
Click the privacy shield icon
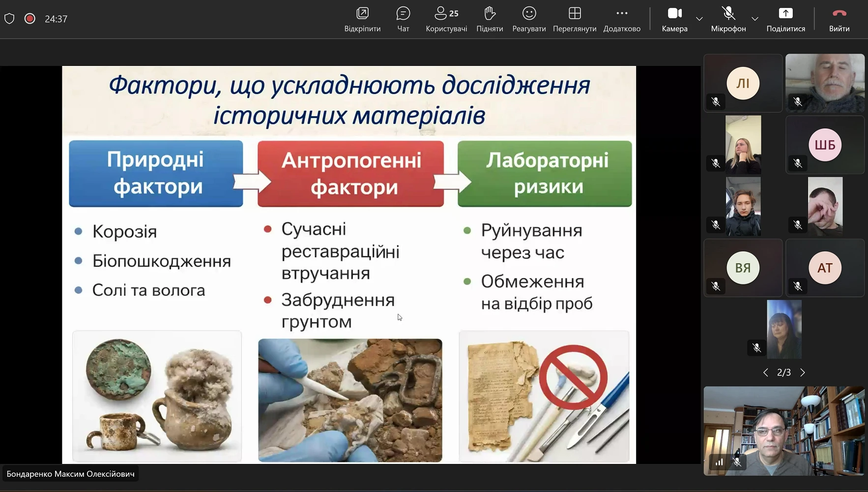(x=9, y=19)
